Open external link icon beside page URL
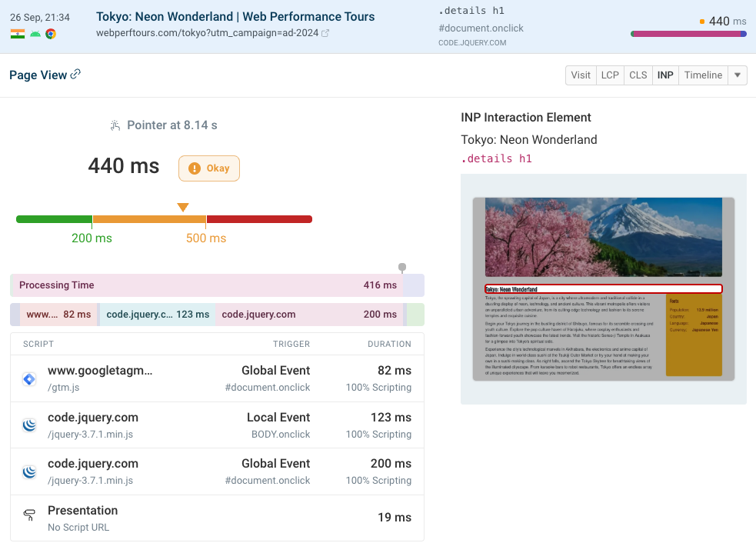Image resolution: width=756 pixels, height=553 pixels. pyautogui.click(x=325, y=33)
